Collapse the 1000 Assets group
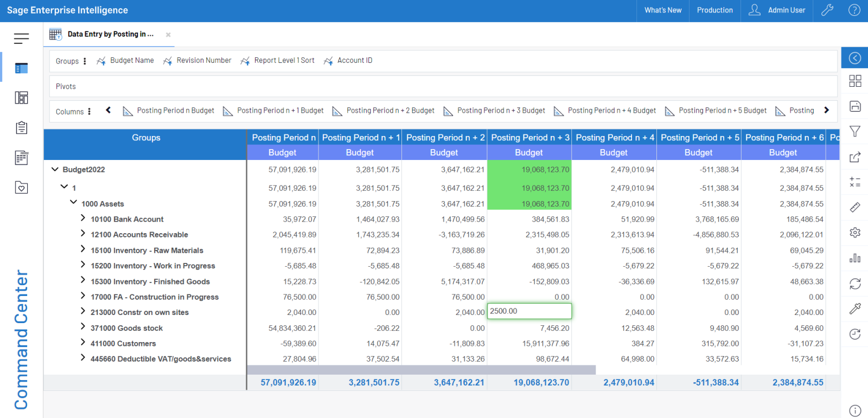Image resolution: width=868 pixels, height=418 pixels. pos(73,202)
